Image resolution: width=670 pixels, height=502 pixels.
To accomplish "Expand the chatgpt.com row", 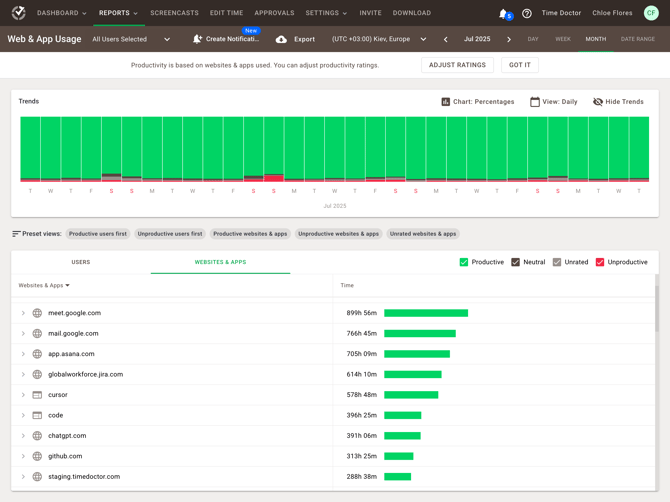I will [x=23, y=436].
